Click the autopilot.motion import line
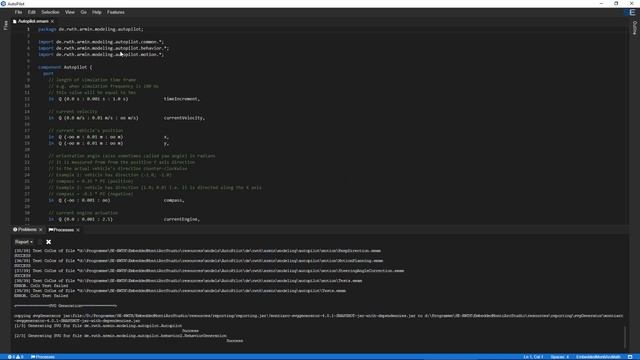The width and height of the screenshot is (640, 360). click(101, 54)
